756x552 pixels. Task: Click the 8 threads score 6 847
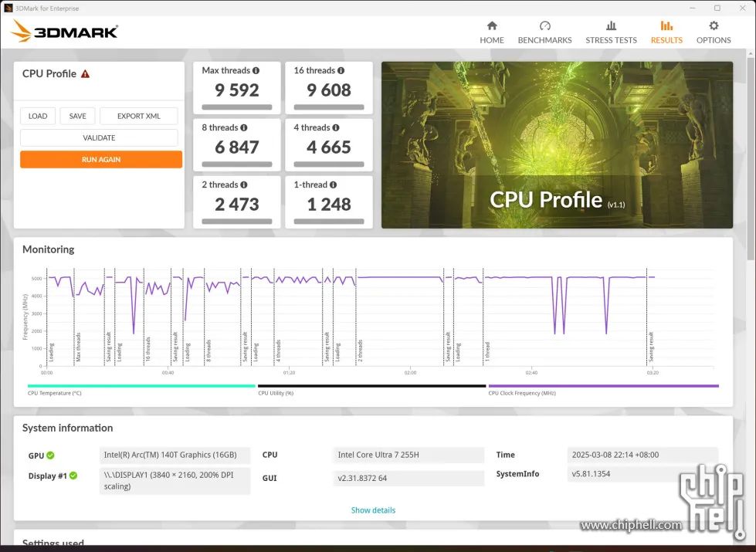coord(237,147)
